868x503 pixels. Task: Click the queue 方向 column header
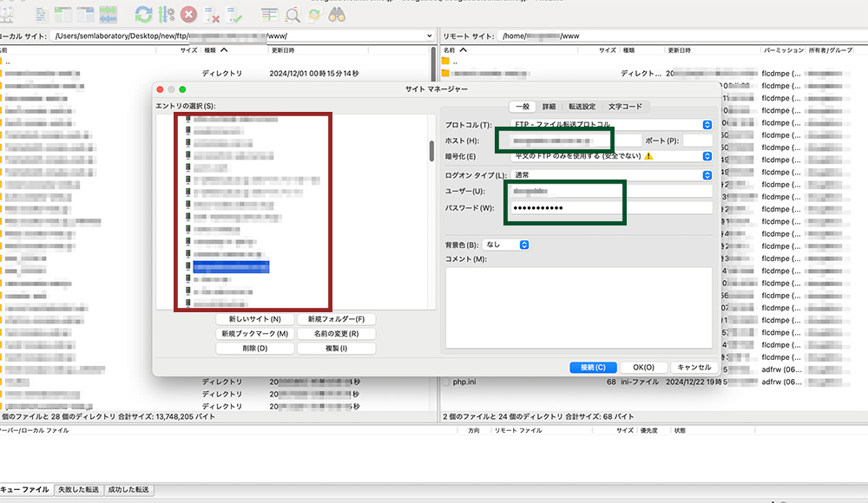[x=474, y=430]
